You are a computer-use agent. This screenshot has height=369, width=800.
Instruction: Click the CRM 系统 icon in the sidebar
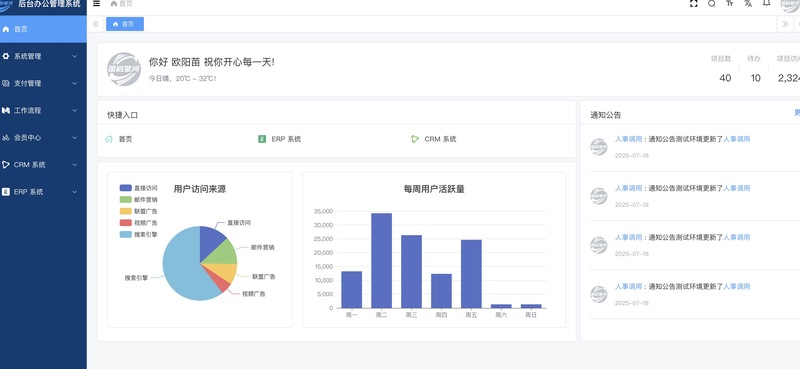(6, 164)
